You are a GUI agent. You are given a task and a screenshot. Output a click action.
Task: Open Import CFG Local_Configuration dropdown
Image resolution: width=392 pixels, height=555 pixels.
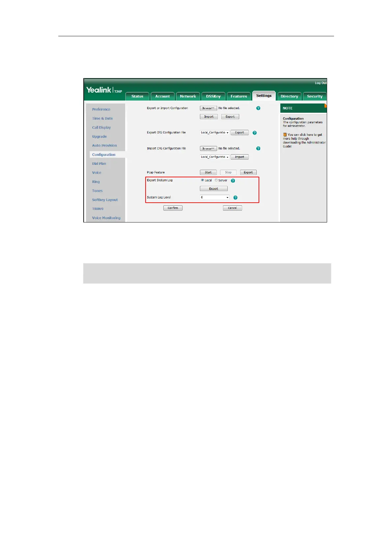click(x=214, y=157)
